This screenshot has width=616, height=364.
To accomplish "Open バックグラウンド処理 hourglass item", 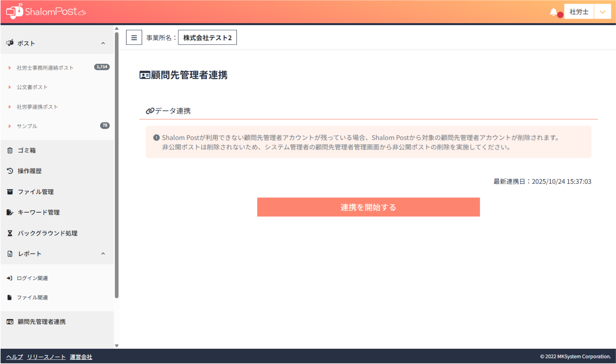I will click(47, 233).
